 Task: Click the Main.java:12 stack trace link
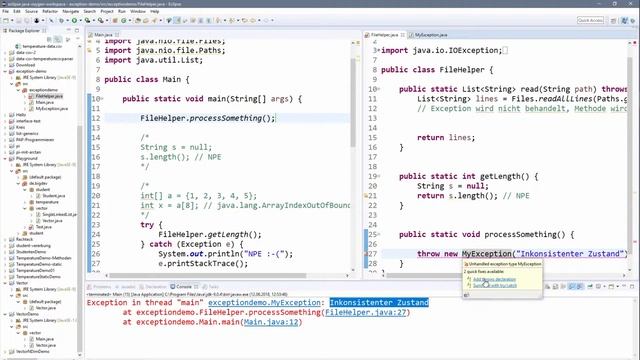pos(271,322)
